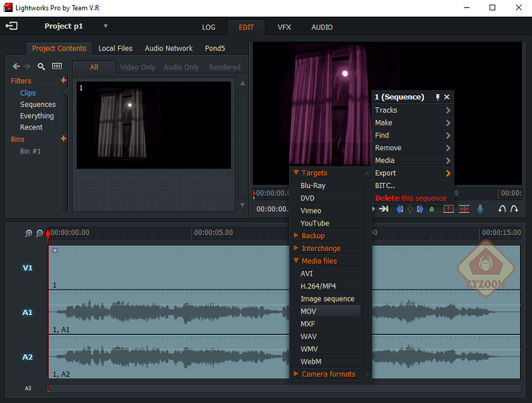Screen dimensions: 532x403
Task: Go forward with the right arrow icon
Action: [27, 66]
